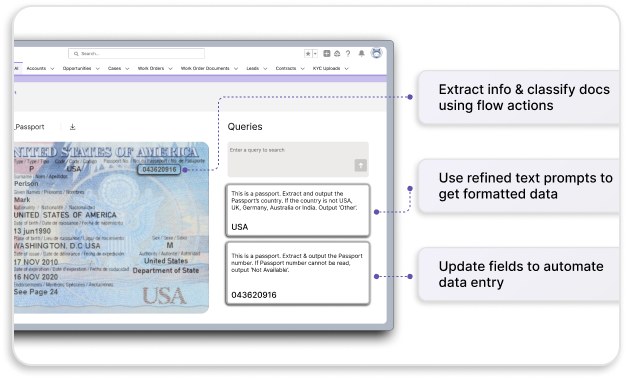627x379 pixels.
Task: Open the notifications bell icon
Action: (x=361, y=54)
